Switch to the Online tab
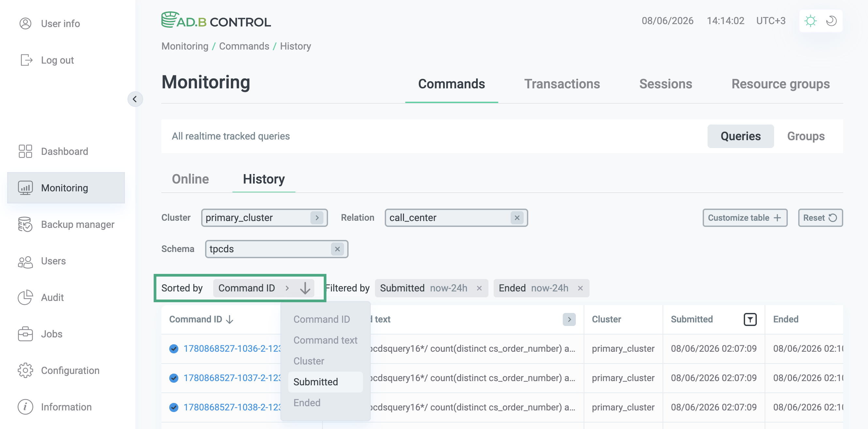 [190, 179]
